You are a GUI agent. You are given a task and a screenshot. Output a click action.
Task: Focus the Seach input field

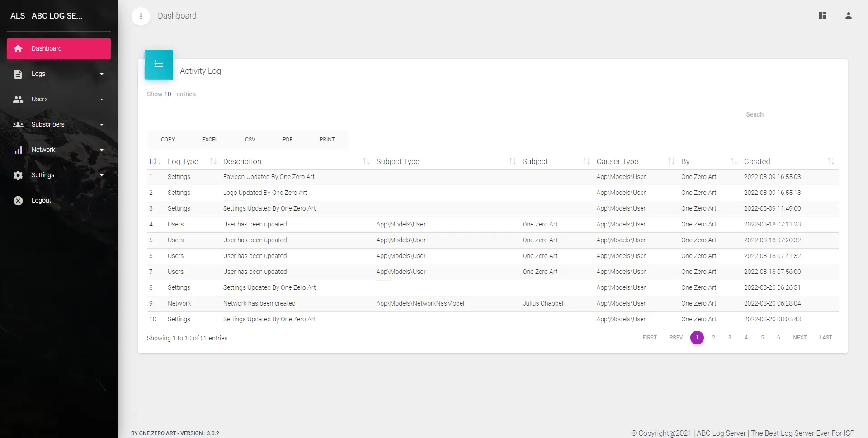(x=802, y=115)
